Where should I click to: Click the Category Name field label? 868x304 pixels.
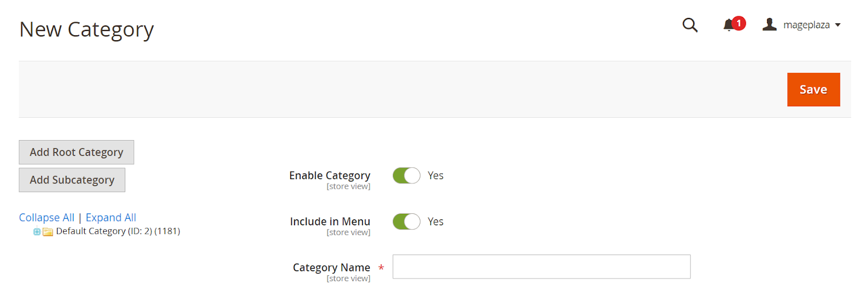(331, 268)
